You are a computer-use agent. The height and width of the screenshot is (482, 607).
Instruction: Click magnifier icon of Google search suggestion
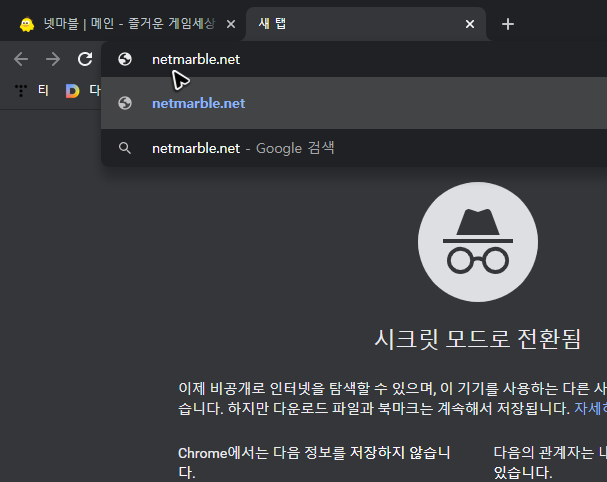point(125,148)
